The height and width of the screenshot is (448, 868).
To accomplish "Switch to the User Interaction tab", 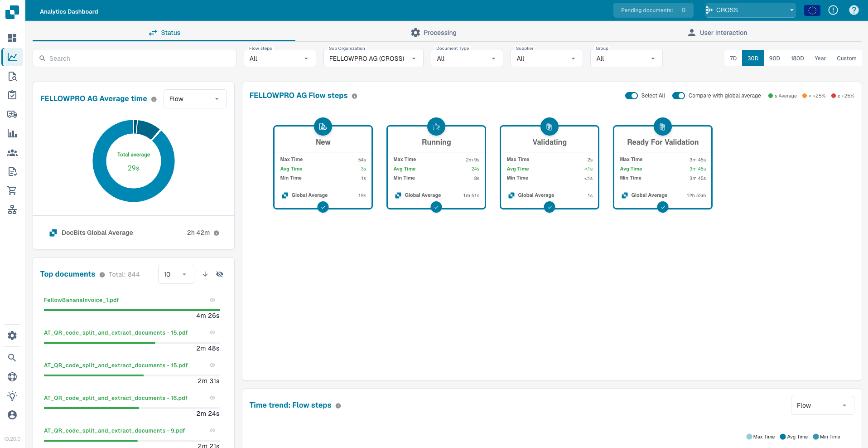I will coord(718,33).
